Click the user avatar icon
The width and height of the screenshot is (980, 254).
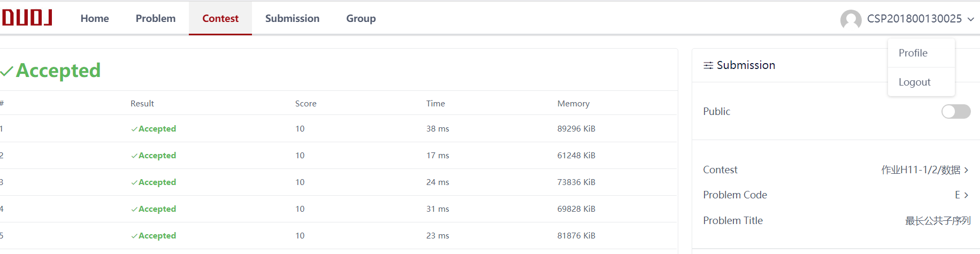pos(851,20)
